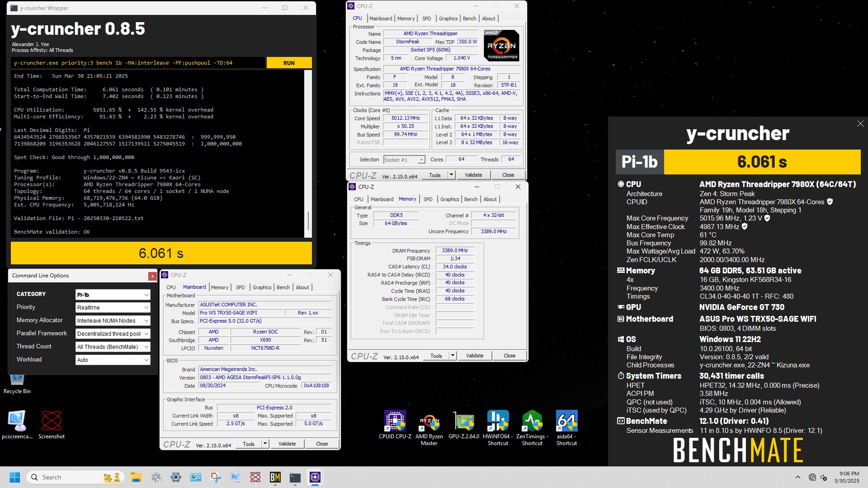The image size is (868, 488).
Task: Open the Snipping Tool taskbar icon
Action: (x=215, y=477)
